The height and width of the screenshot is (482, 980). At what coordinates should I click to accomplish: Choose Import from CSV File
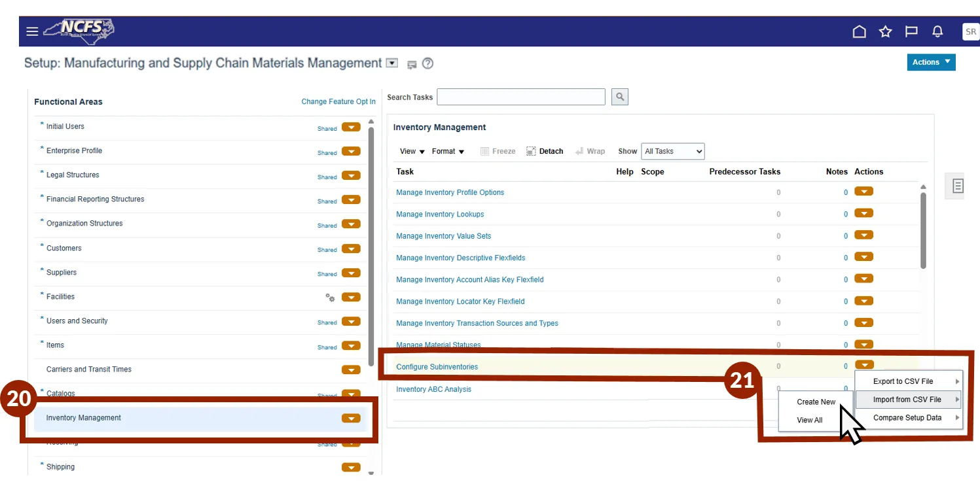[909, 400]
